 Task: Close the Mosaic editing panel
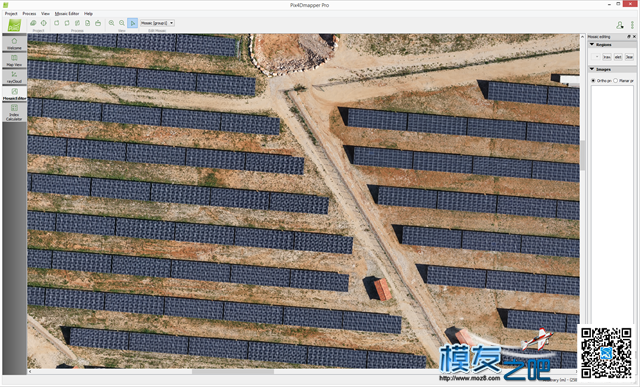[x=634, y=37]
